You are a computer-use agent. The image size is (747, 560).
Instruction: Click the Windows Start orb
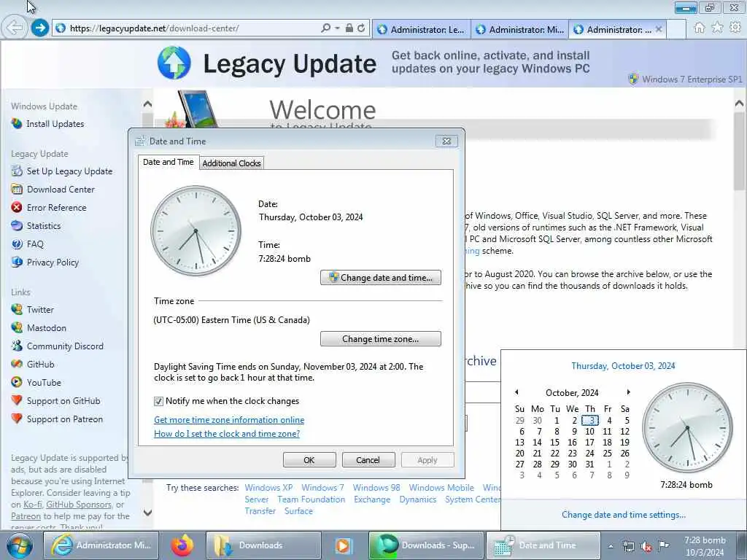pyautogui.click(x=20, y=545)
